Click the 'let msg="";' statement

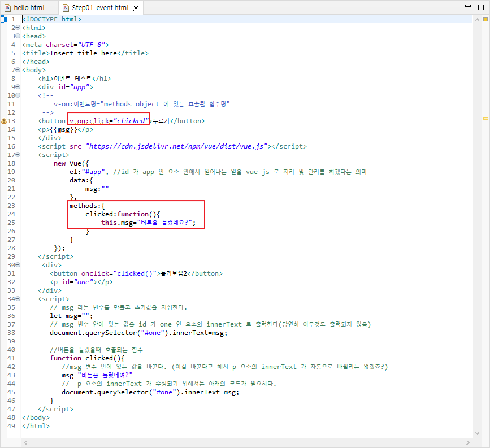71,316
